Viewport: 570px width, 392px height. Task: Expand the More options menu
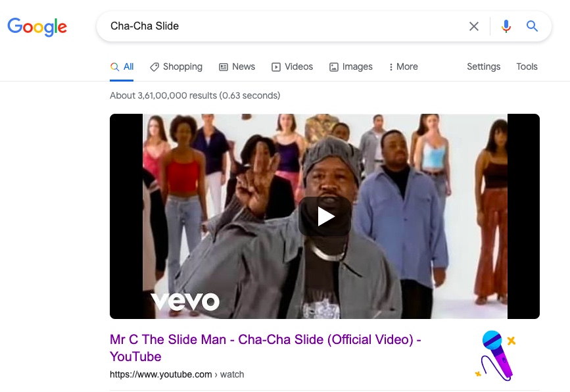coord(403,67)
